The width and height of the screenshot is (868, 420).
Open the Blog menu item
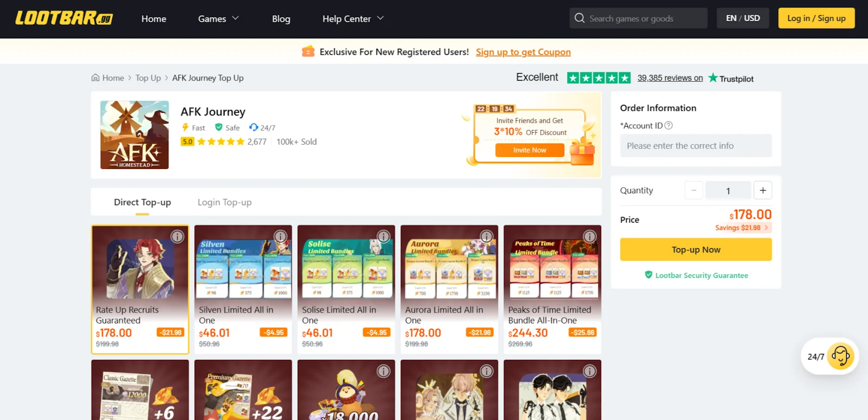[x=281, y=18]
